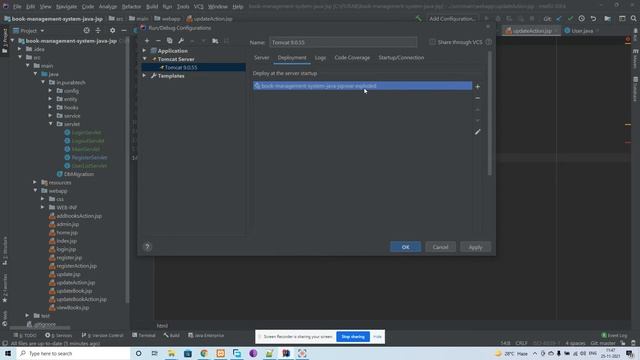This screenshot has width=640, height=360.
Task: Click Stop sharing button
Action: 353,337
